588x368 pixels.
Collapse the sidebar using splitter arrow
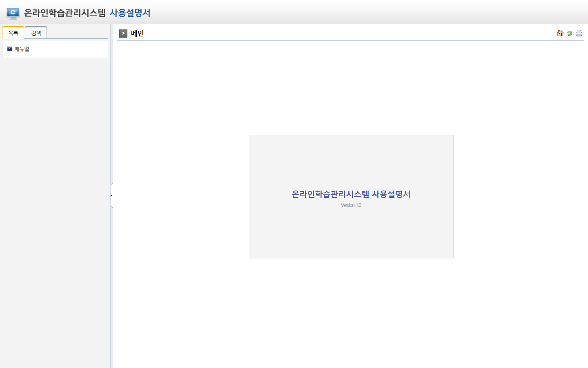point(111,195)
